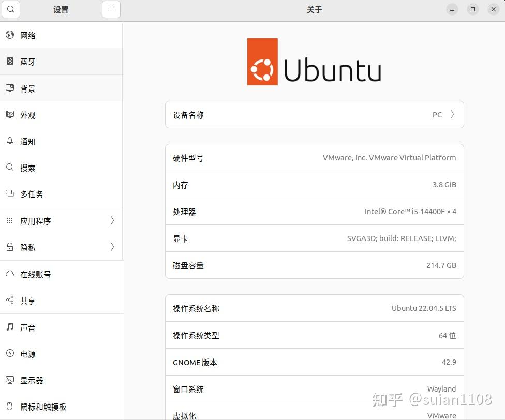Open 电源 settings entry
This screenshot has width=505, height=420.
(61, 353)
